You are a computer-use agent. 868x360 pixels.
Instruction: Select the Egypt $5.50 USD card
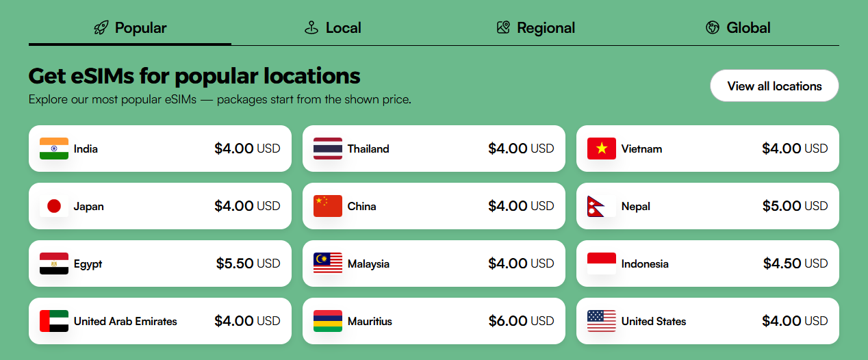[x=159, y=263]
